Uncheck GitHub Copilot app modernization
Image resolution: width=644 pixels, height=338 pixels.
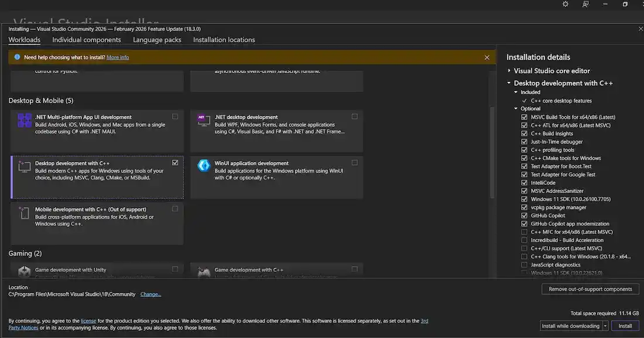pyautogui.click(x=524, y=223)
